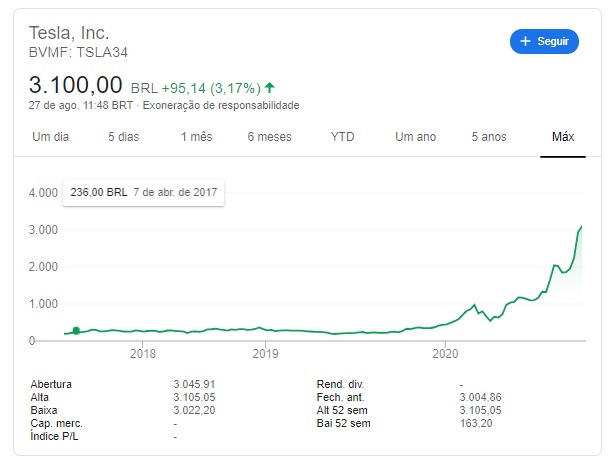Click the BVMF: TSLA34 ticker text
Image resolution: width=611 pixels, height=461 pixels.
tap(78, 52)
